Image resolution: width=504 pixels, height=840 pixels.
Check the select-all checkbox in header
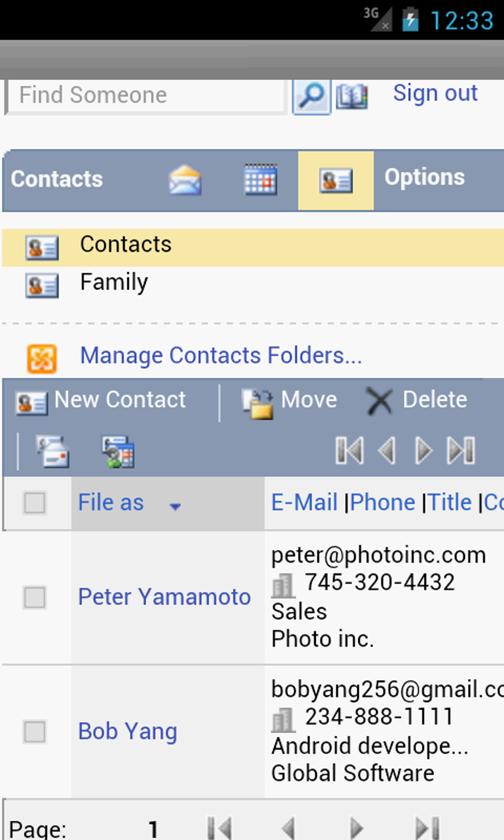coord(35,503)
